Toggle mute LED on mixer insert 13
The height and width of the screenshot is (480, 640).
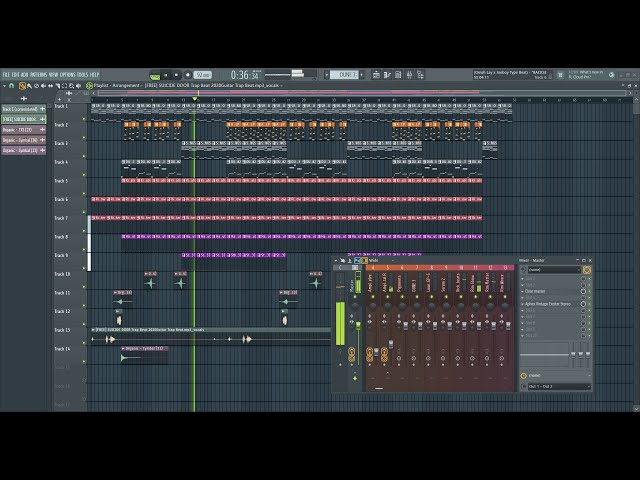pos(504,298)
